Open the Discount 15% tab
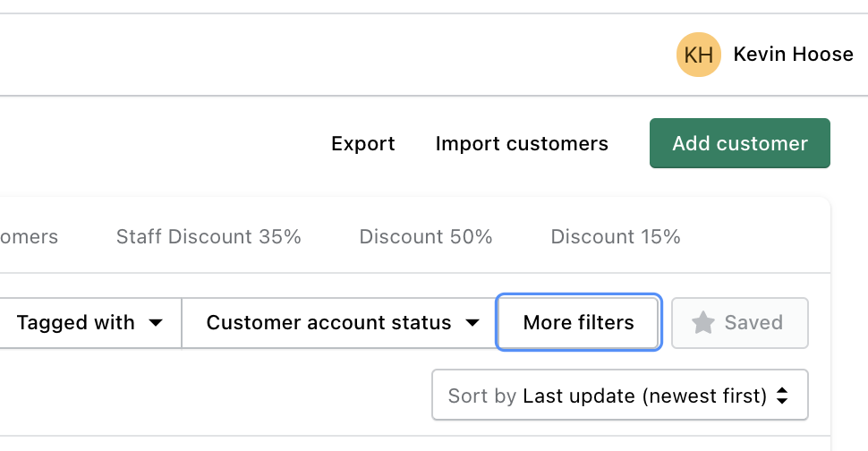Image resolution: width=868 pixels, height=451 pixels. [616, 237]
